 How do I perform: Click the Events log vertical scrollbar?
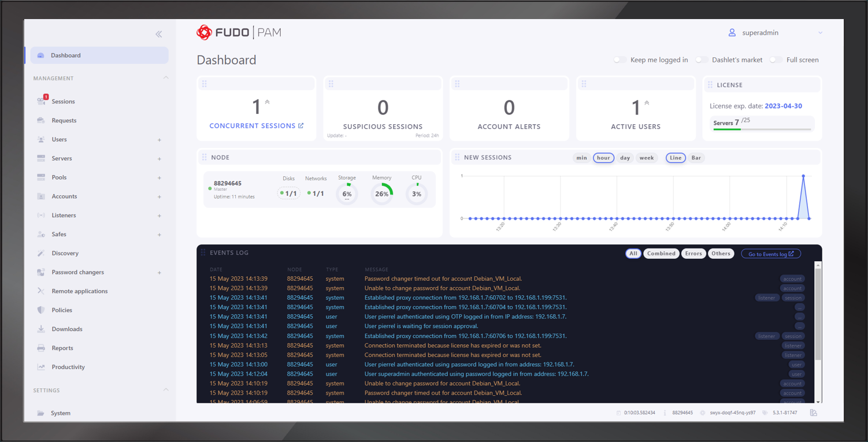pos(818,314)
